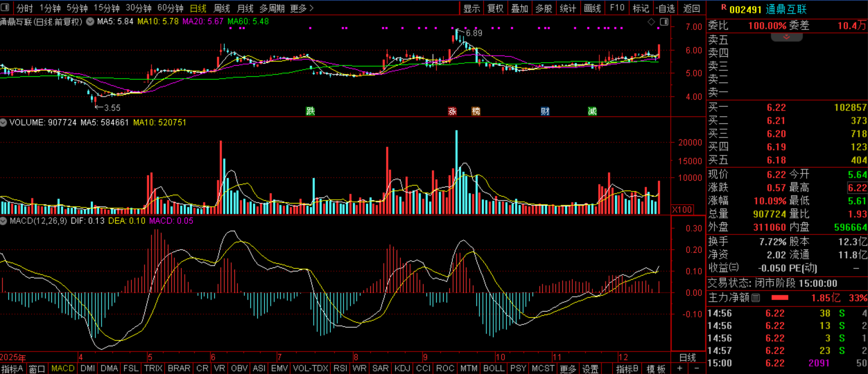Select the DMI indicator tab
Image resolution: width=868 pixels, height=374 pixels.
(x=88, y=368)
